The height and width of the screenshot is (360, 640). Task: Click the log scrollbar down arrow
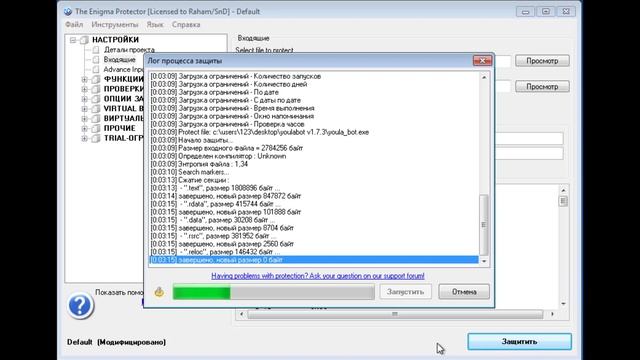click(x=484, y=261)
